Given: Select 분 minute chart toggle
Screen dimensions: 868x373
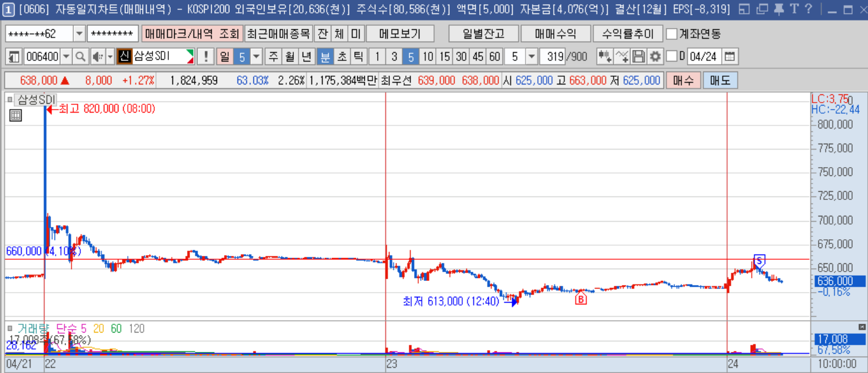Looking at the screenshot, I should tap(324, 57).
